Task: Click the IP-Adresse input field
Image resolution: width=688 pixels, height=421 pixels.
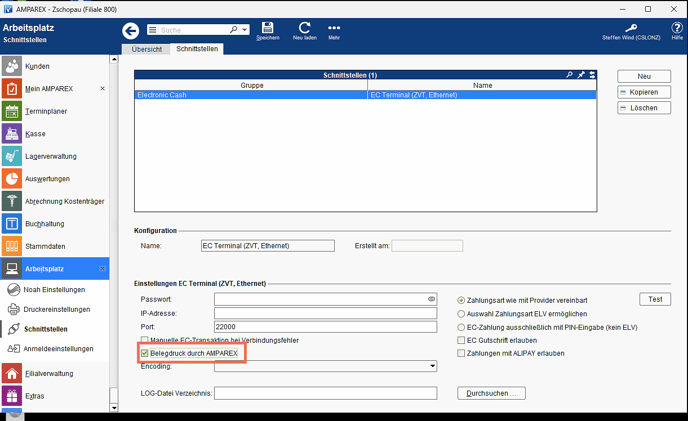Action: coord(325,313)
